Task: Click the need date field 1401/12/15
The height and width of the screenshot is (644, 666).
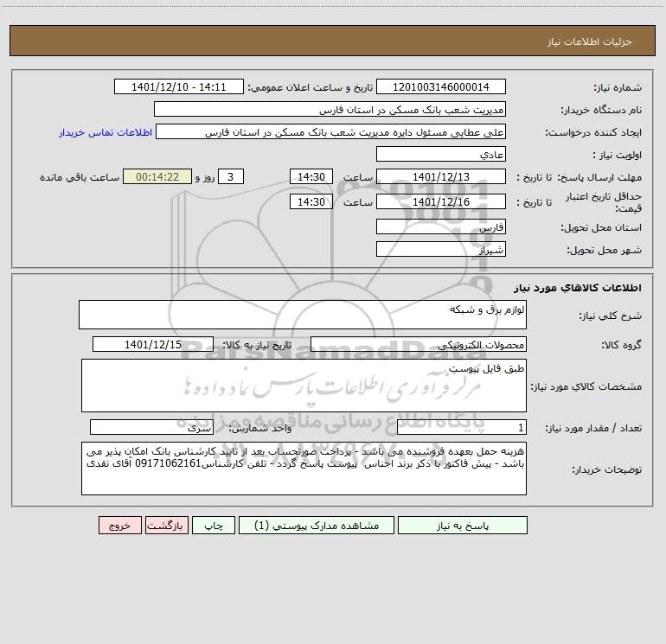Action: [x=153, y=344]
